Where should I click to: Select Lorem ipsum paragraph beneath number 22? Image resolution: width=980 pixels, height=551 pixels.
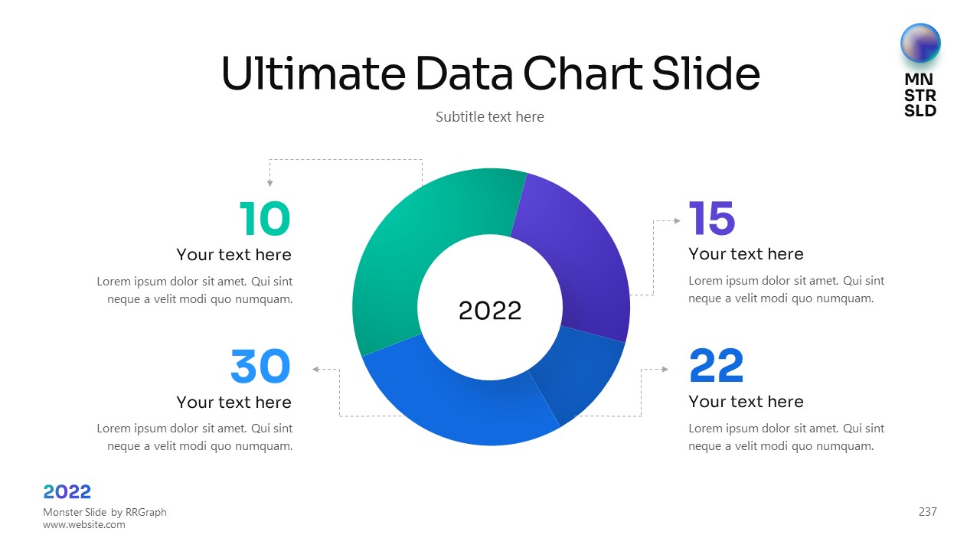(x=786, y=437)
